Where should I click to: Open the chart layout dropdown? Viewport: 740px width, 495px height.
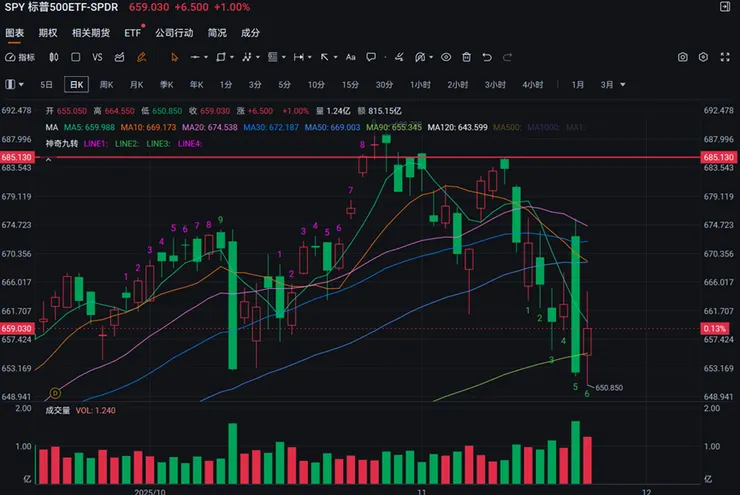pos(15,85)
